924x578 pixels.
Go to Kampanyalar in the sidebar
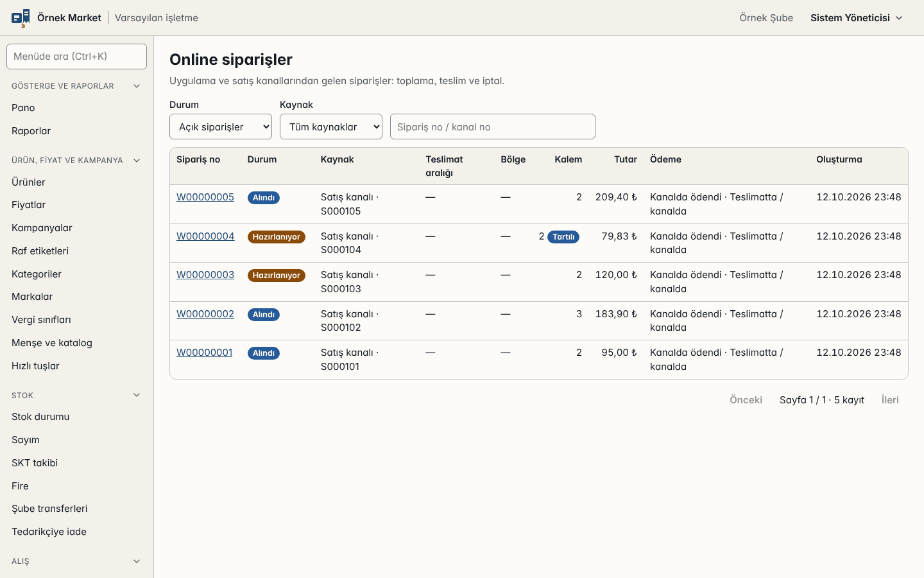tap(42, 228)
